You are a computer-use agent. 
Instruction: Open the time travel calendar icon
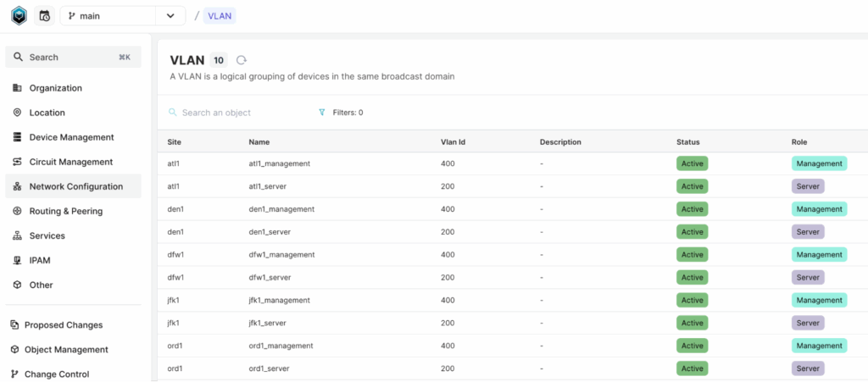coord(44,16)
